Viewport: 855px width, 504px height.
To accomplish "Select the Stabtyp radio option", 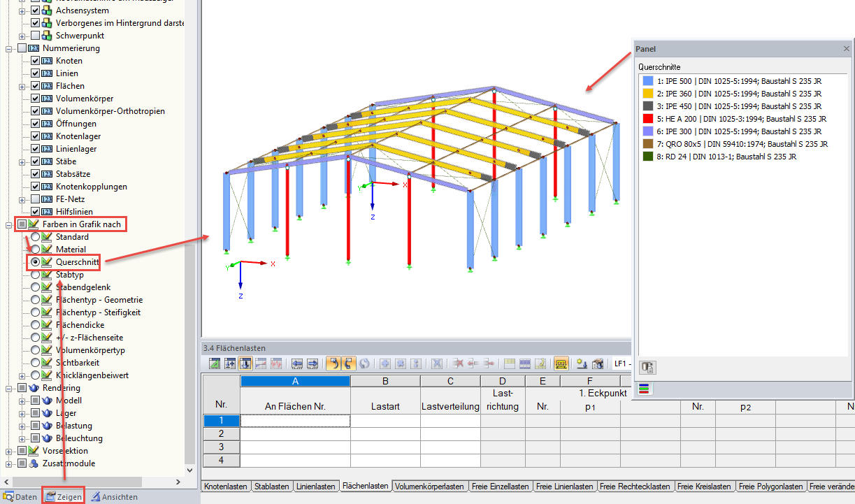I will (35, 275).
